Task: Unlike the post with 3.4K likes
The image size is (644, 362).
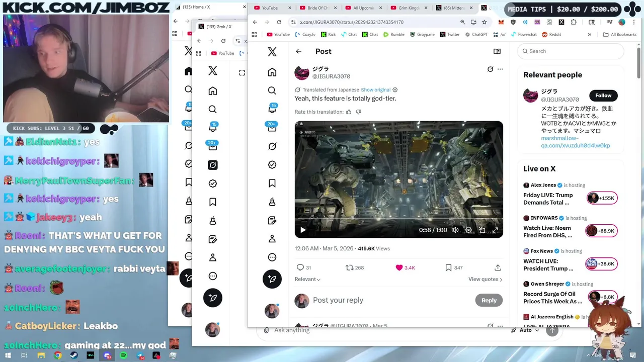Action: click(399, 267)
